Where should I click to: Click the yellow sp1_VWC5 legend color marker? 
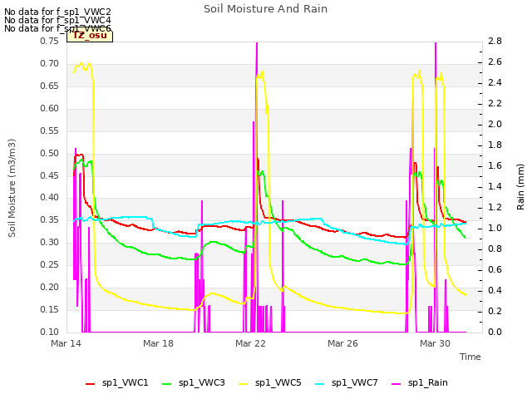click(244, 384)
